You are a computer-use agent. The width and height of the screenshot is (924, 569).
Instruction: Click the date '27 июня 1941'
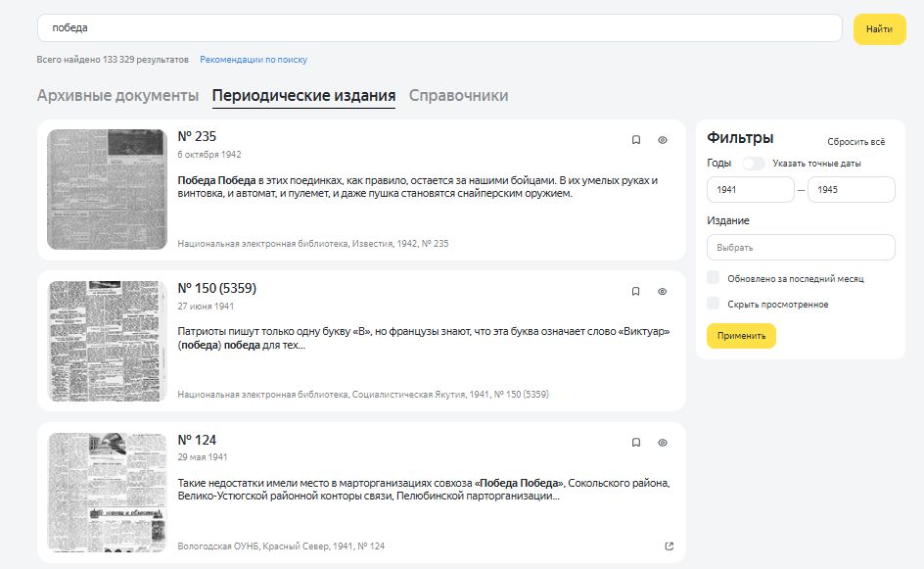tap(206, 306)
